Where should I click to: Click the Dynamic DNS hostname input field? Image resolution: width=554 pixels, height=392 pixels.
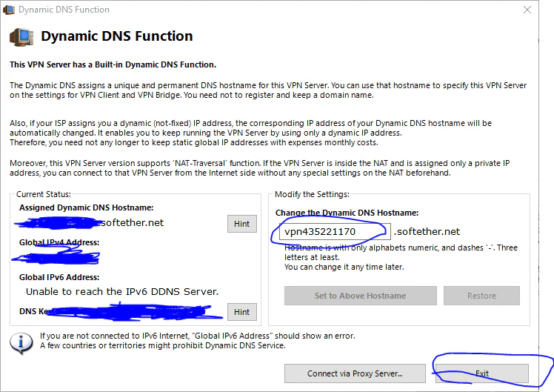[x=335, y=231]
